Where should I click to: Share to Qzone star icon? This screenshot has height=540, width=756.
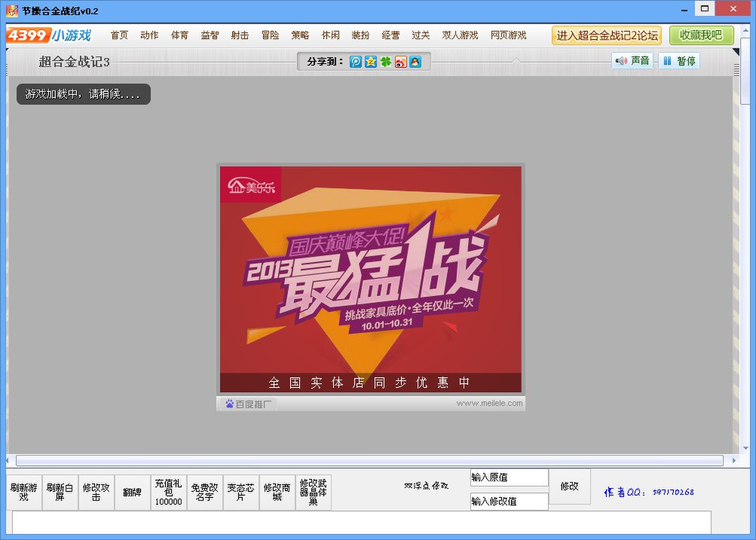(x=370, y=62)
